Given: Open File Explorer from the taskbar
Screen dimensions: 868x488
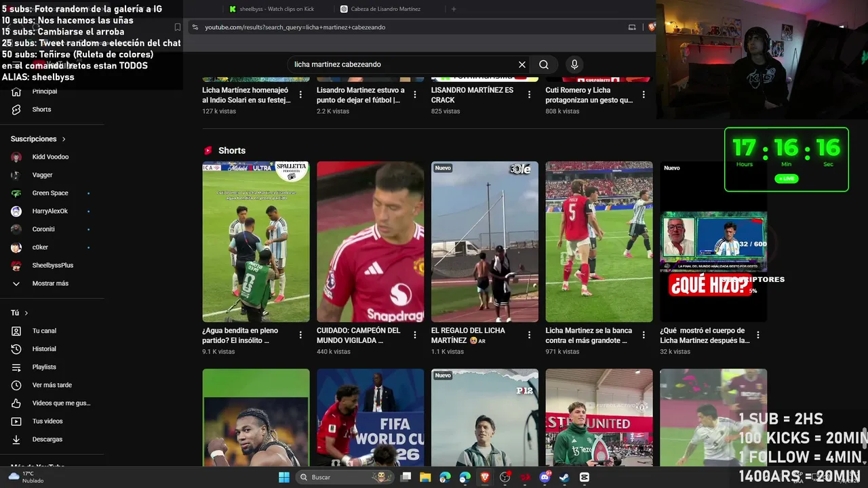Looking at the screenshot, I should [425, 477].
